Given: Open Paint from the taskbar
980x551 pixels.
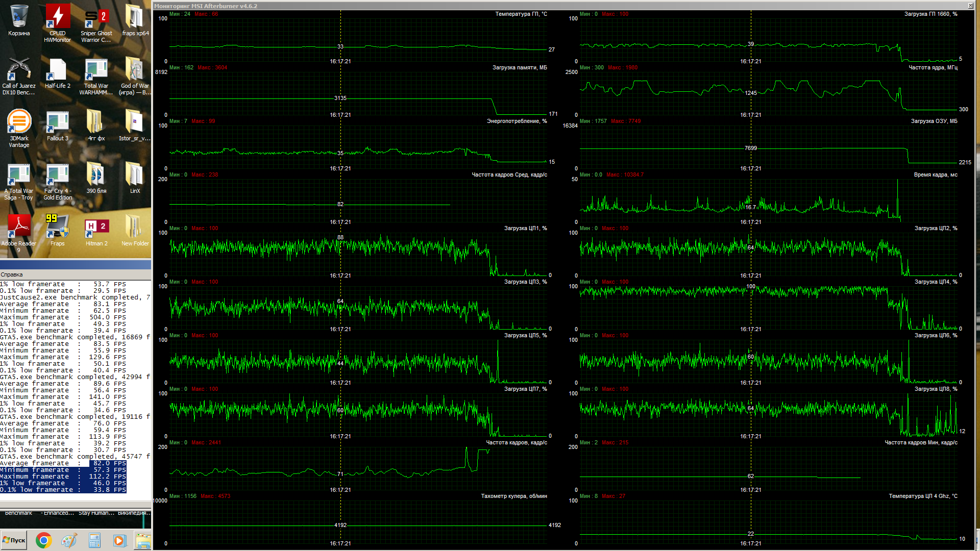Looking at the screenshot, I should pyautogui.click(x=69, y=540).
